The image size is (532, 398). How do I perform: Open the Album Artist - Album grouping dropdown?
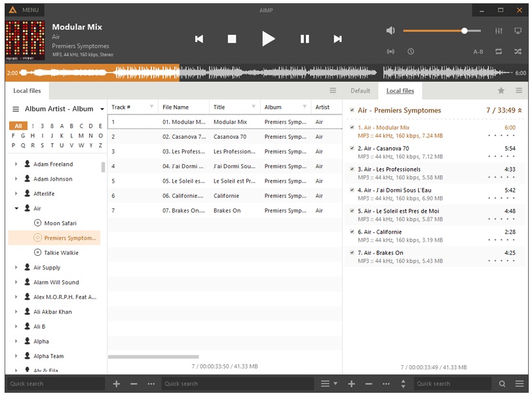point(102,109)
